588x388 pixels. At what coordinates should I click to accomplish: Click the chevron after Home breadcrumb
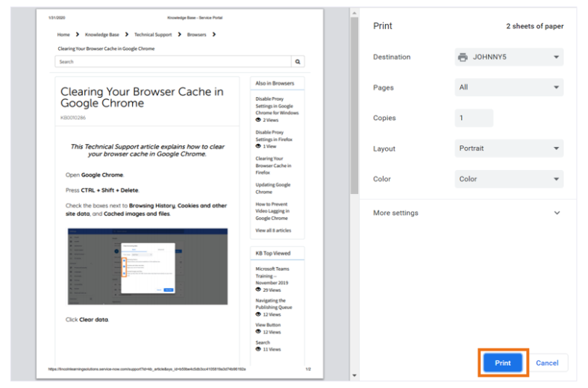point(78,34)
